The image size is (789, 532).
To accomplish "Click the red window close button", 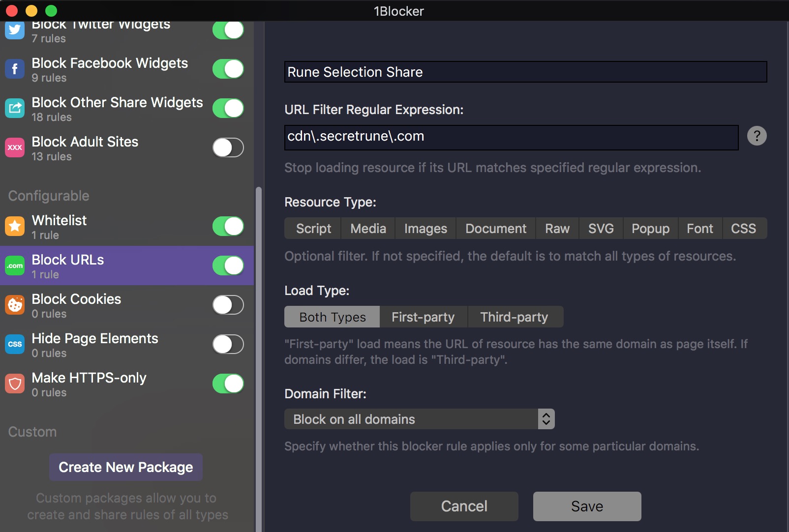I will [12, 10].
